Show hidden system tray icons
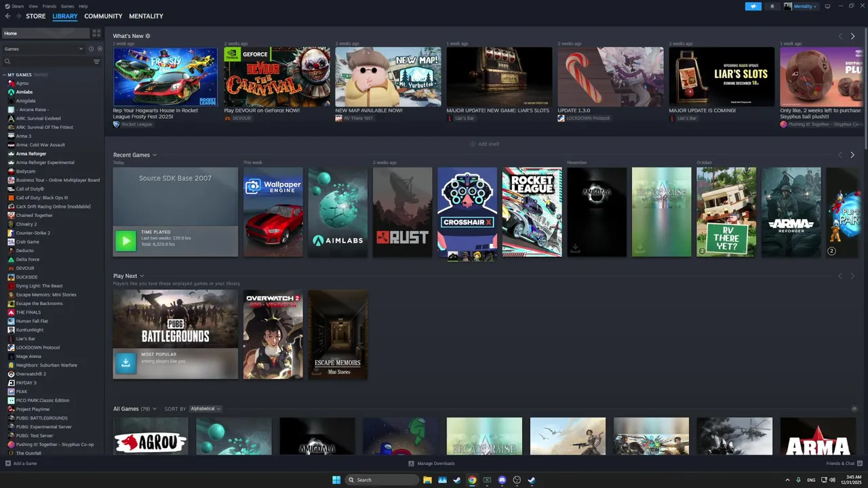Viewport: 868px width, 488px height. pos(787,480)
